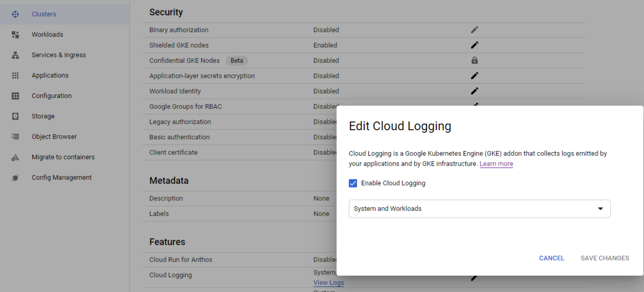The image size is (644, 292).
Task: Click the Features section heading
Action: tap(167, 242)
